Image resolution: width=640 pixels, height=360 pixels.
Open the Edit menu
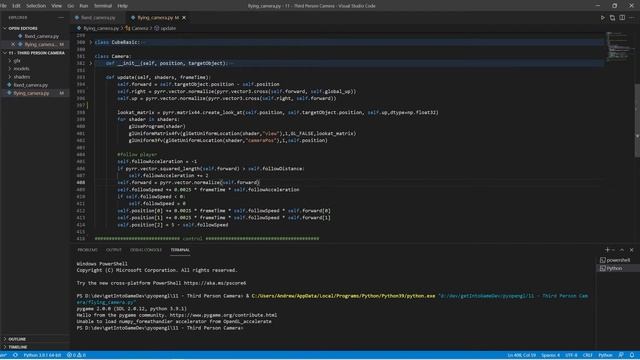16,6
